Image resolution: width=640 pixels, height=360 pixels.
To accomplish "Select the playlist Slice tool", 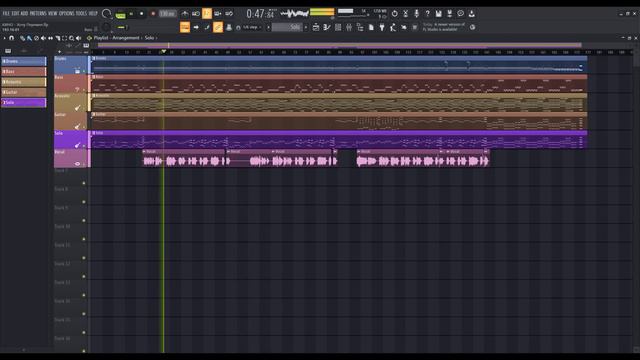I will pos(58,38).
